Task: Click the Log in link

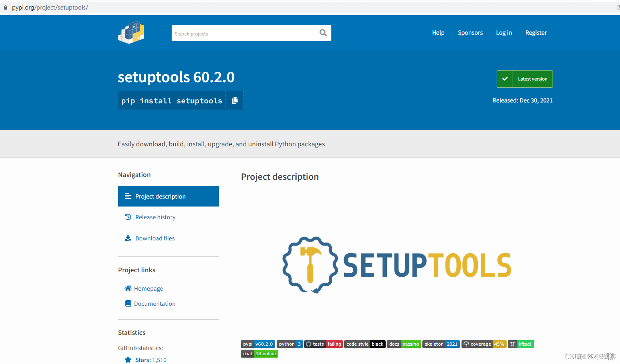Action: tap(503, 32)
